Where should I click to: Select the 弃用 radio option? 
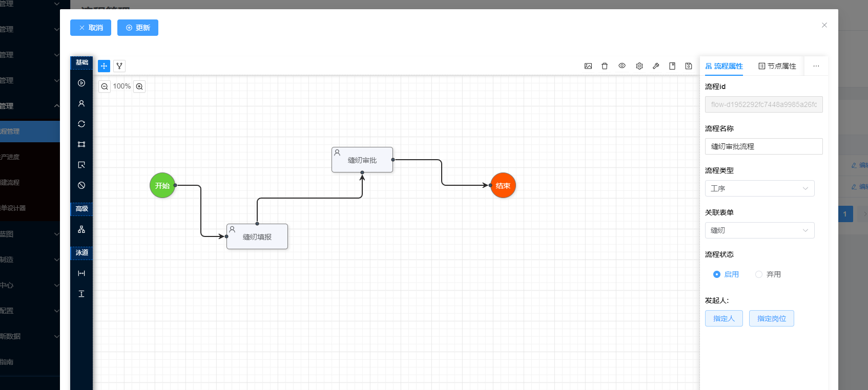768,274
